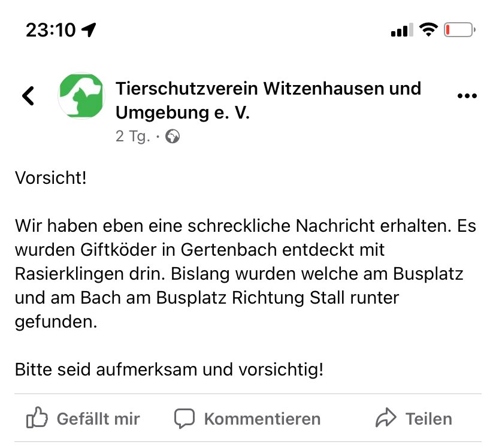
Task: Go back using the left chevron arrow
Action: [x=28, y=96]
